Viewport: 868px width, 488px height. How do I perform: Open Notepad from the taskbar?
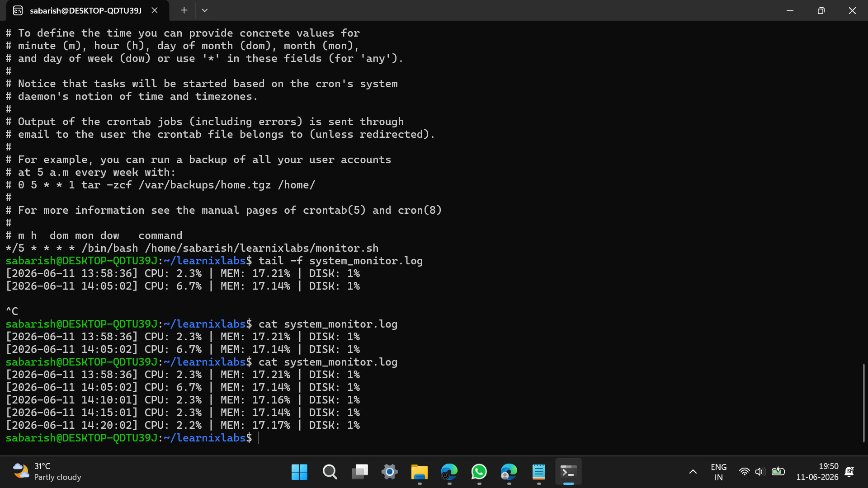tap(539, 472)
